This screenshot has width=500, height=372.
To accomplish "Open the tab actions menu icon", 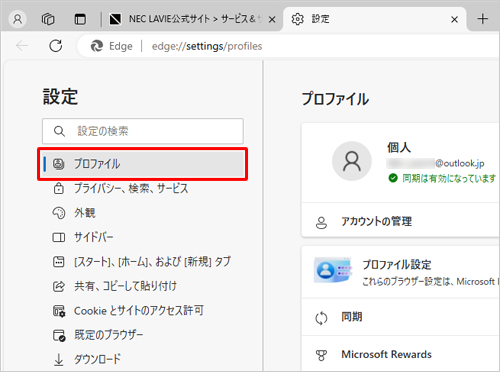I will (80, 19).
